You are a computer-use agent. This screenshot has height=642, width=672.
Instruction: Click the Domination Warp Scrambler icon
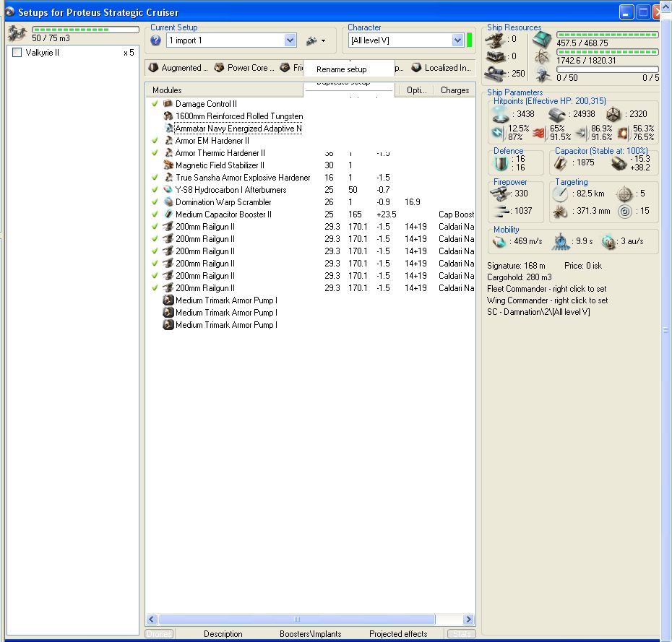pos(168,202)
